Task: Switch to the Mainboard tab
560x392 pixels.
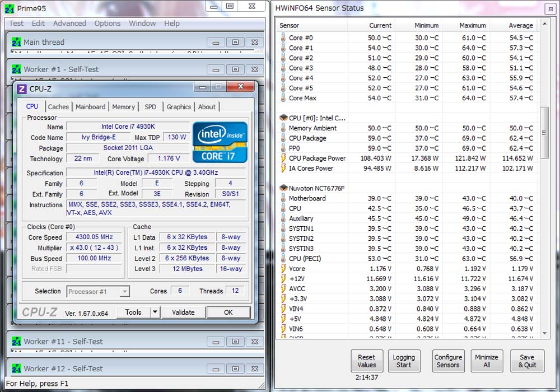Action: pos(90,107)
